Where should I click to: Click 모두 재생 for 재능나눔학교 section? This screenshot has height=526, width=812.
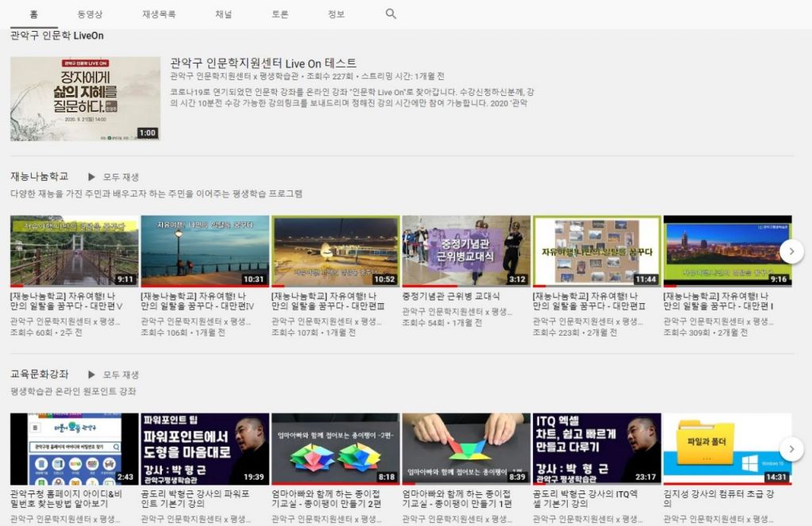tap(121, 177)
